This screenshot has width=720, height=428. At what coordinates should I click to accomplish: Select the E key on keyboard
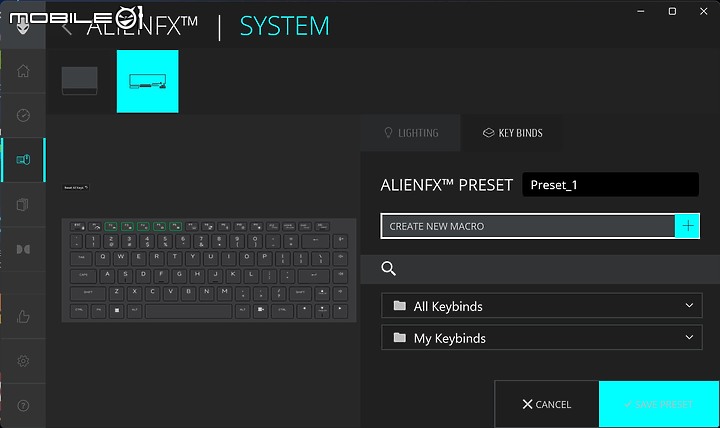tap(139, 258)
